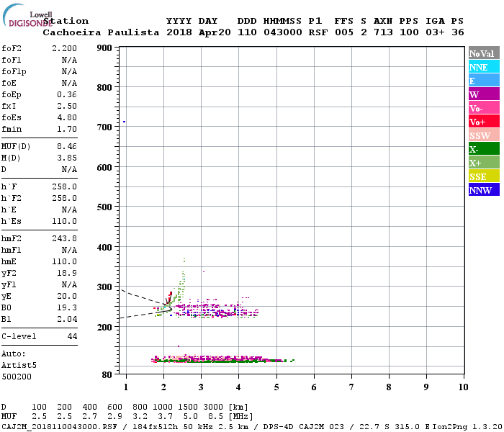Select the NNW dark blue legend swatch

pos(484,189)
